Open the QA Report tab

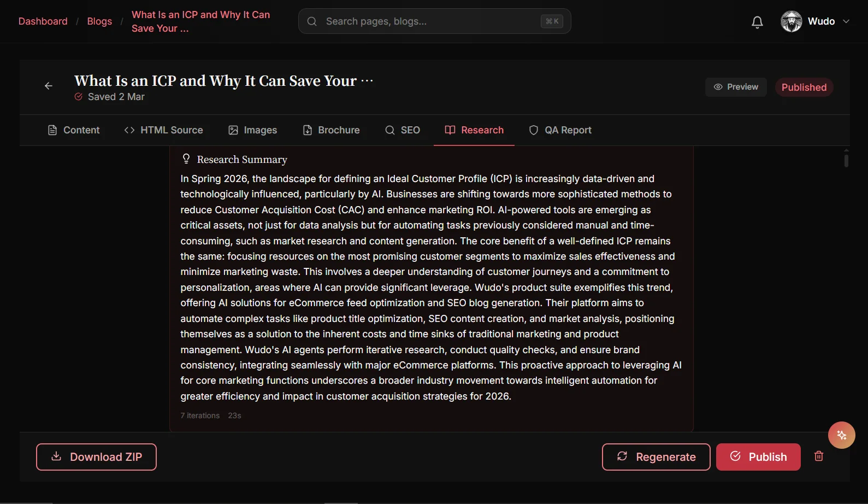(x=560, y=130)
